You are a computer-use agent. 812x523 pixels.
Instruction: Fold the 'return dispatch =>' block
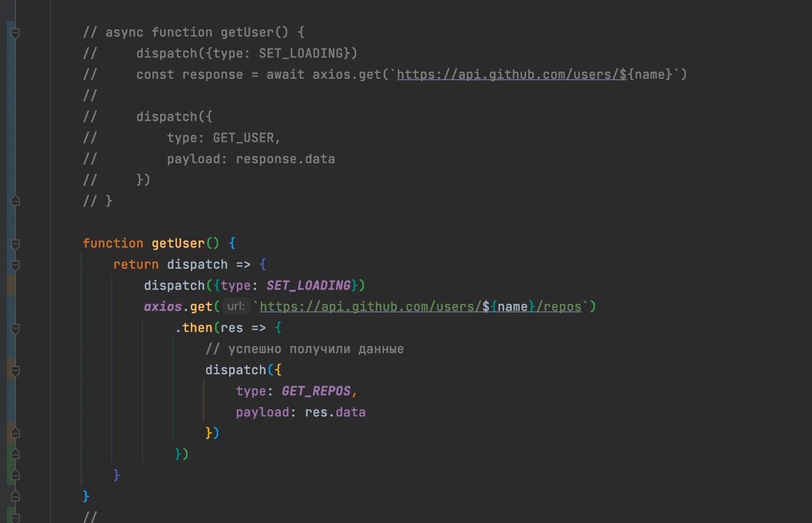click(16, 265)
